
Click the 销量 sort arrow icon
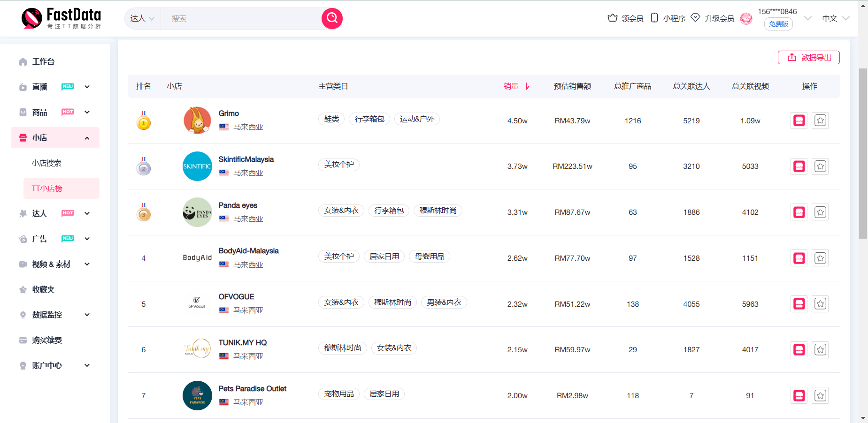pos(527,86)
